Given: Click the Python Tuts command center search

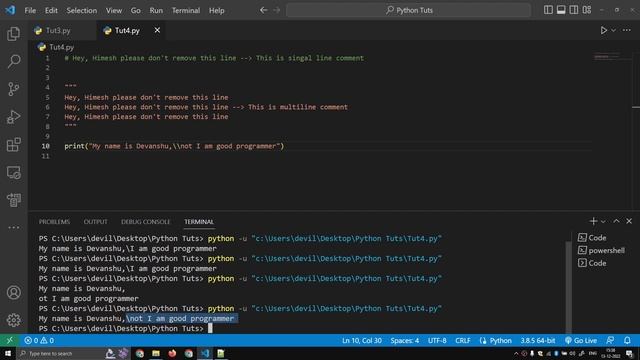Looking at the screenshot, I should tap(409, 10).
